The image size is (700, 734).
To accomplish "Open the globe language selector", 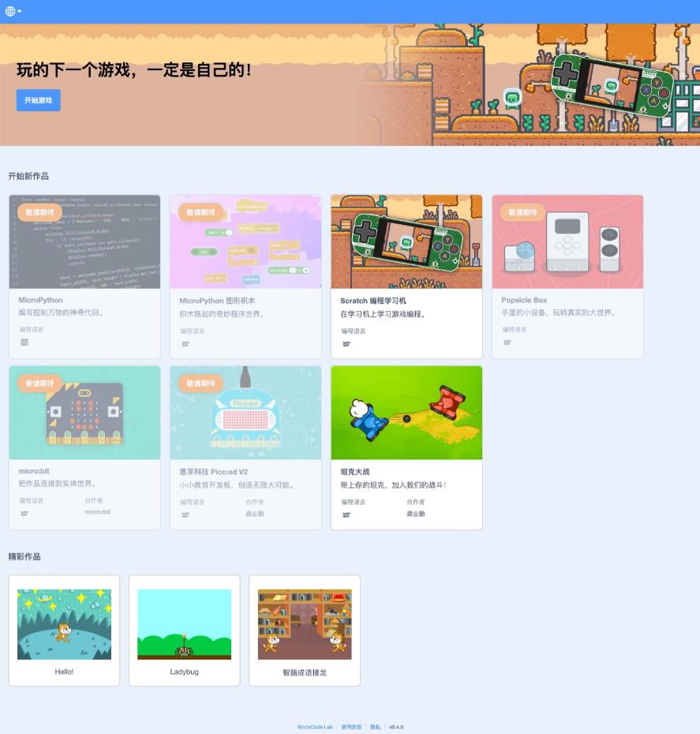I will point(13,11).
